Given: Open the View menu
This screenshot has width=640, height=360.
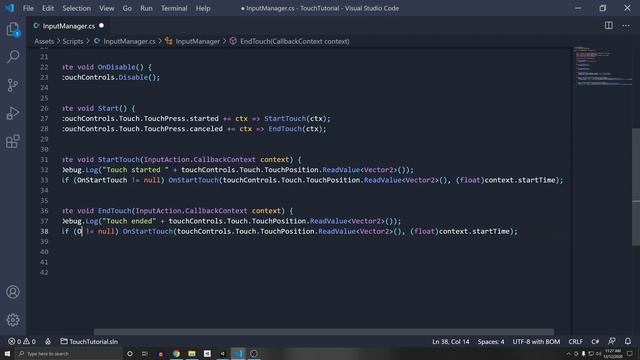Looking at the screenshot, I should tap(107, 8).
